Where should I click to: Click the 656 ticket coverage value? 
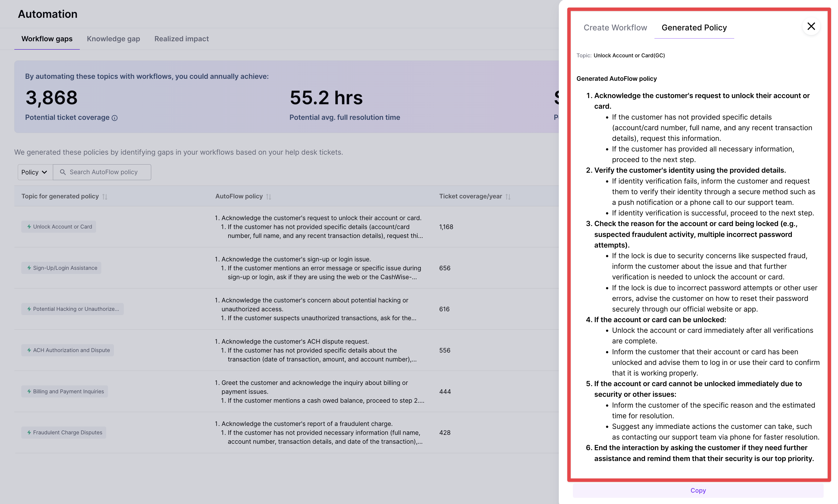tap(445, 268)
